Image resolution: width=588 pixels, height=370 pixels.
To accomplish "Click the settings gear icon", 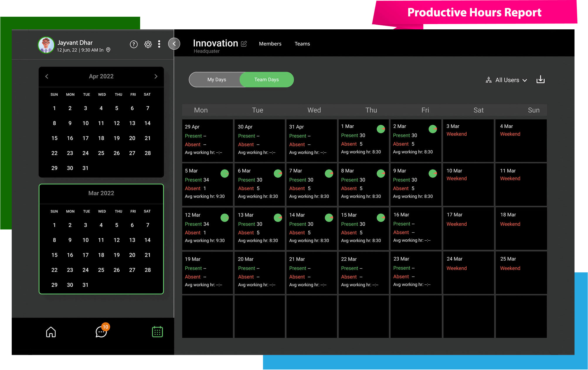I will [x=148, y=44].
